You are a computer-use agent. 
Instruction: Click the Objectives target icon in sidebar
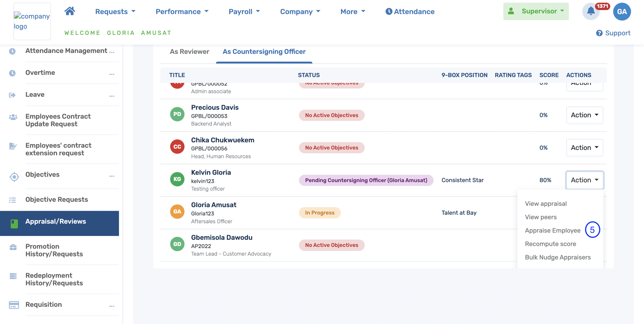(14, 177)
